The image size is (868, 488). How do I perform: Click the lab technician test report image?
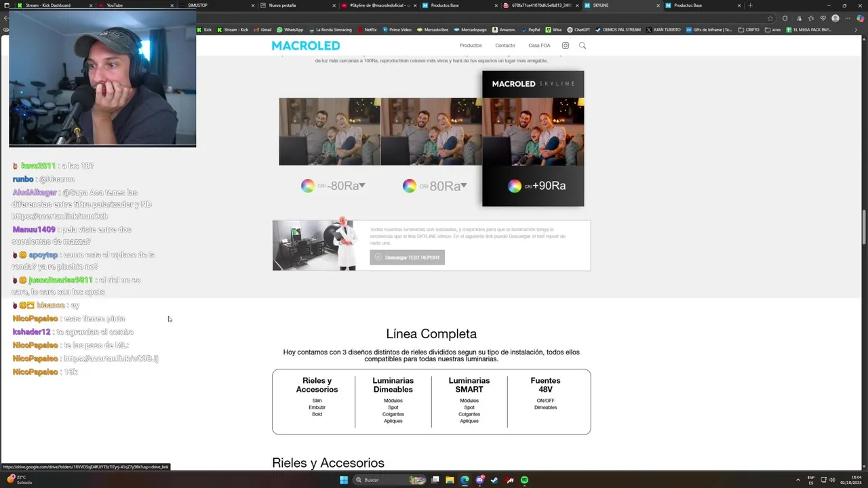click(314, 245)
